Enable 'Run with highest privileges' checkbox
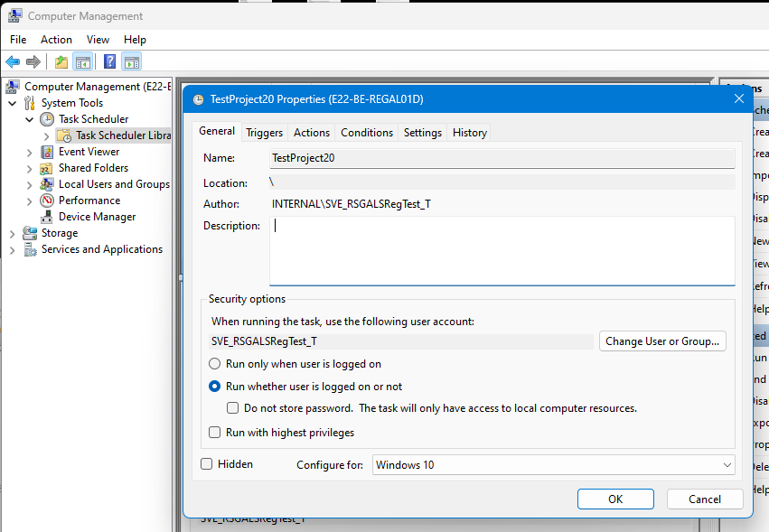This screenshot has width=769, height=532. [x=215, y=433]
